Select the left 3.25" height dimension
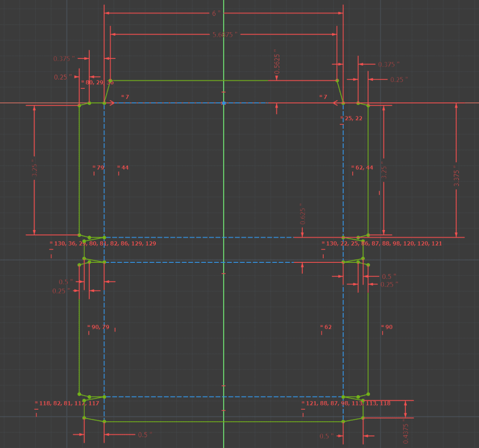The height and width of the screenshot is (448, 479). pos(34,168)
